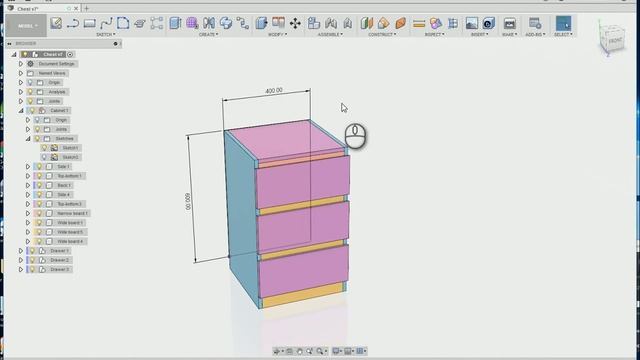Open the CREATE menu
640x360 pixels.
pyautogui.click(x=208, y=35)
